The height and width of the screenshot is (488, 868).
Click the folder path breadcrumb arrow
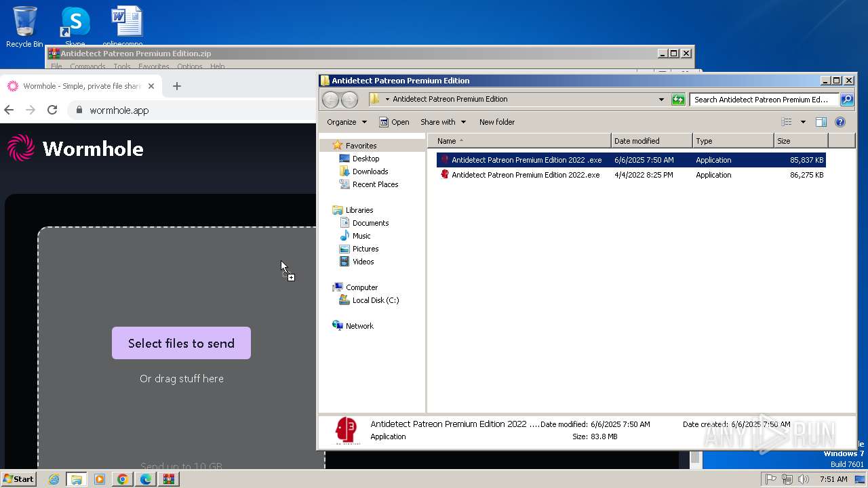pyautogui.click(x=387, y=99)
